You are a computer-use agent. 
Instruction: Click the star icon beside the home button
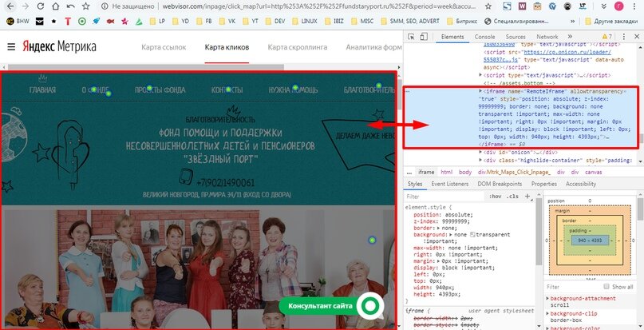click(85, 6)
